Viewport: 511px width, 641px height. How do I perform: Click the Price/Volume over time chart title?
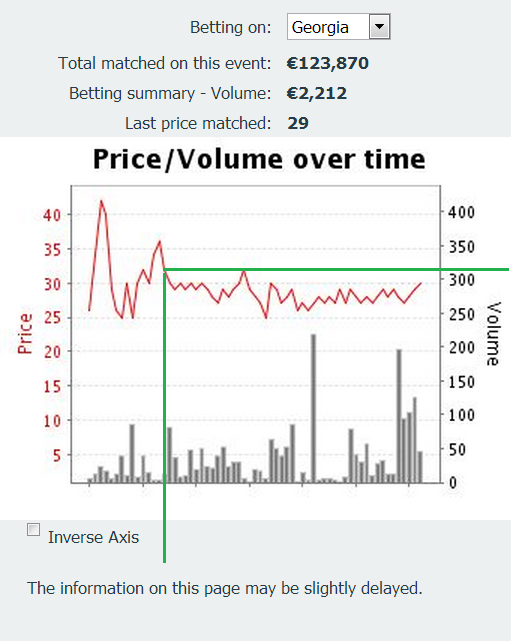click(x=259, y=159)
